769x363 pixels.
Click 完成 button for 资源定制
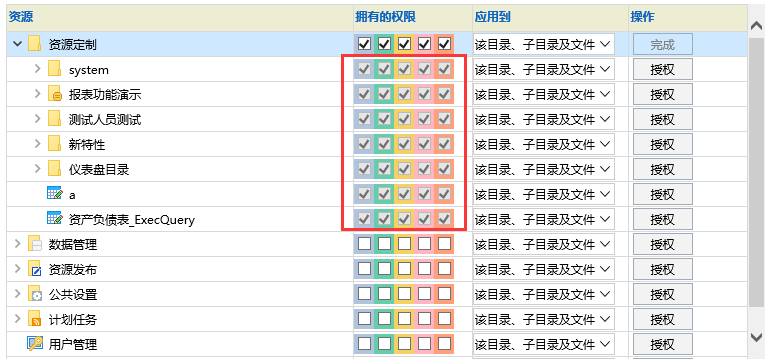[663, 45]
